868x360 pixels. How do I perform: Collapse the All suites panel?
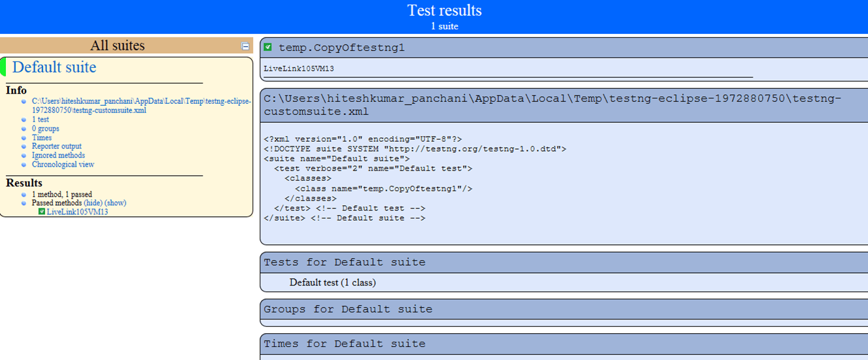point(245,46)
